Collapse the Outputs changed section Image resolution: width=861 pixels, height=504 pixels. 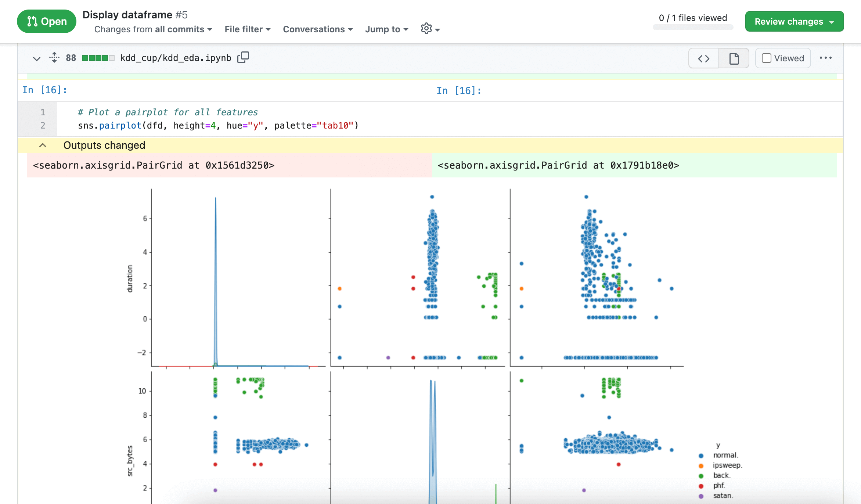(43, 145)
